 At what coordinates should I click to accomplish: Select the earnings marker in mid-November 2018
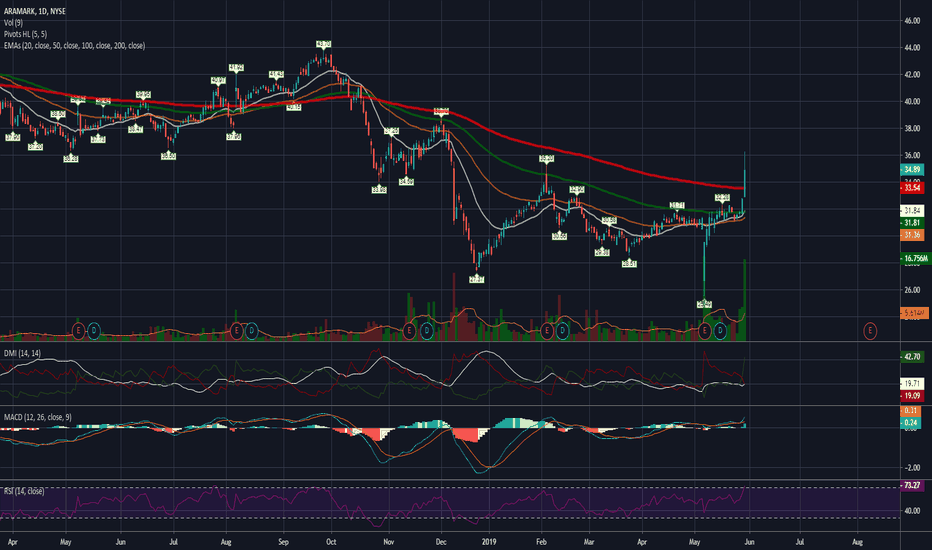[409, 331]
